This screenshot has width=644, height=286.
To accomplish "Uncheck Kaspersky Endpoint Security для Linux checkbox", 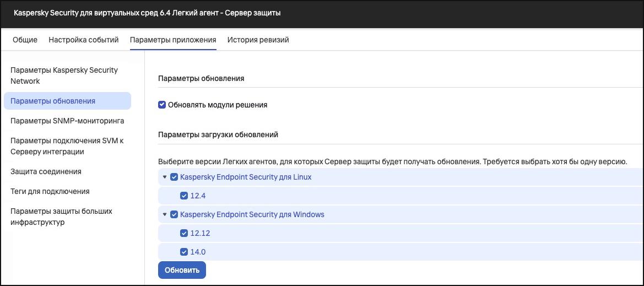I will [174, 177].
